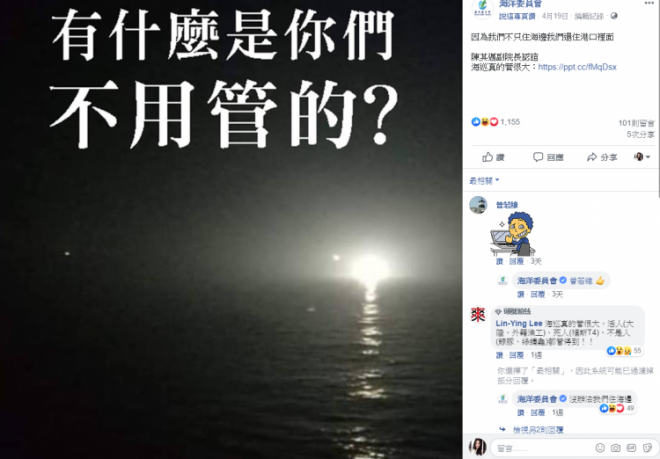The width and height of the screenshot is (660, 459).
Task: Click the globe public privacy icon
Action: (x=614, y=16)
